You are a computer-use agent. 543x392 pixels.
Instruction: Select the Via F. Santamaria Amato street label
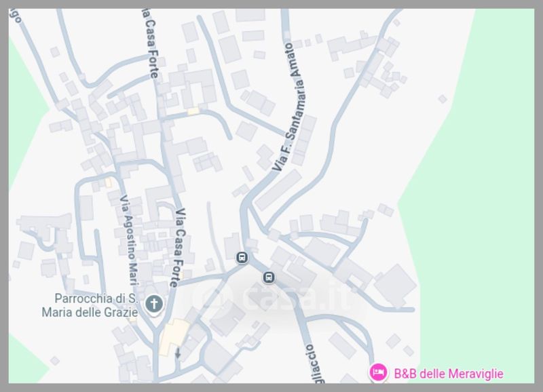(288, 106)
